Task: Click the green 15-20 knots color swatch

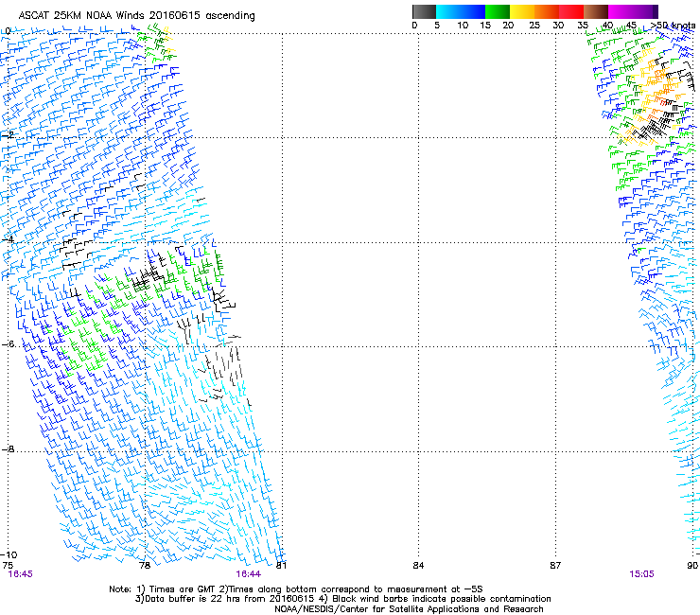Action: click(498, 11)
